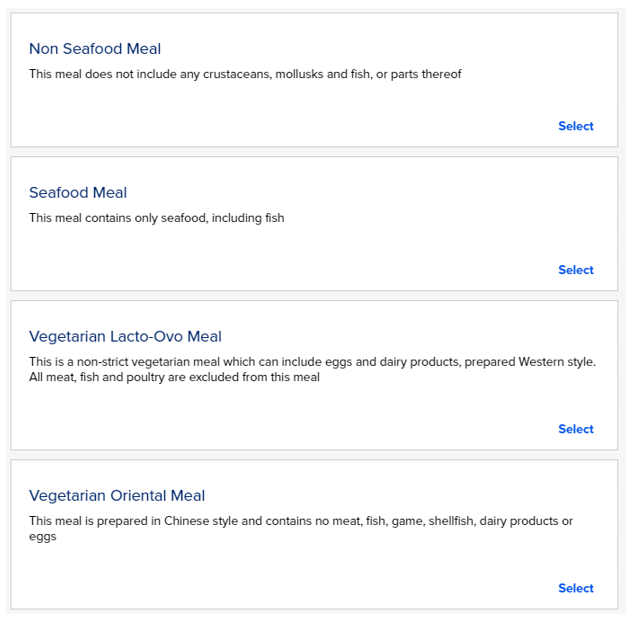Select the Non Seafood Meal option
The image size is (626, 625).
[575, 126]
